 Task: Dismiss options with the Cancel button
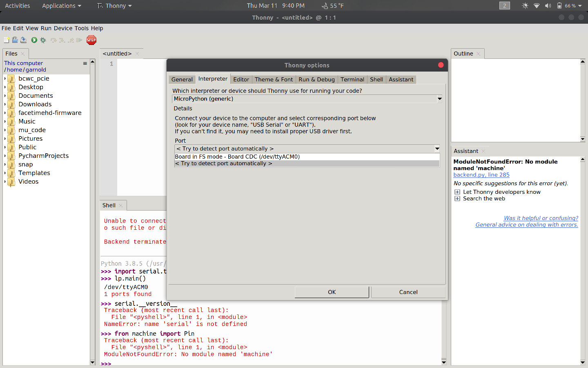pos(408,292)
